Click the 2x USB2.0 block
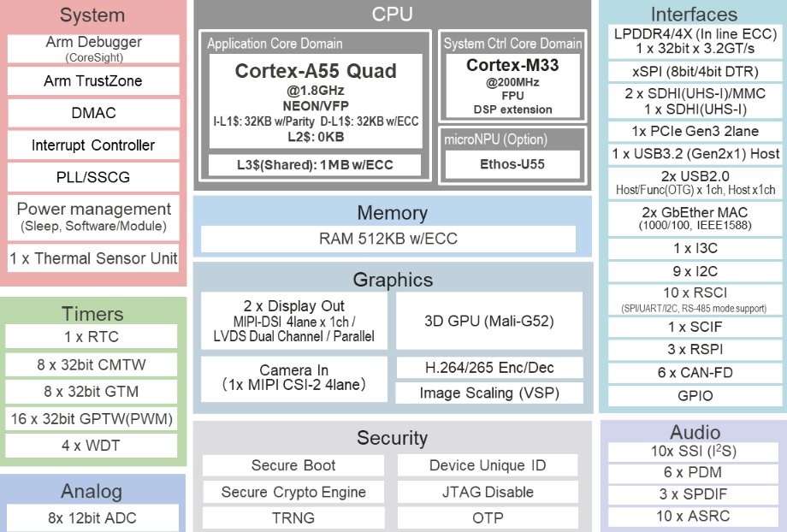This screenshot has width=787, height=532. click(695, 183)
